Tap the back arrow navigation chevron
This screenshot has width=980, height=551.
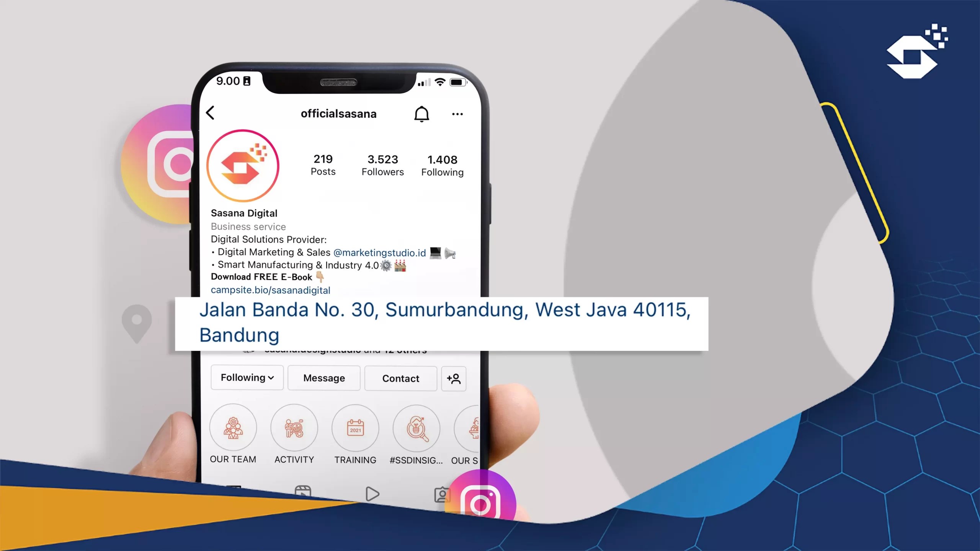211,112
